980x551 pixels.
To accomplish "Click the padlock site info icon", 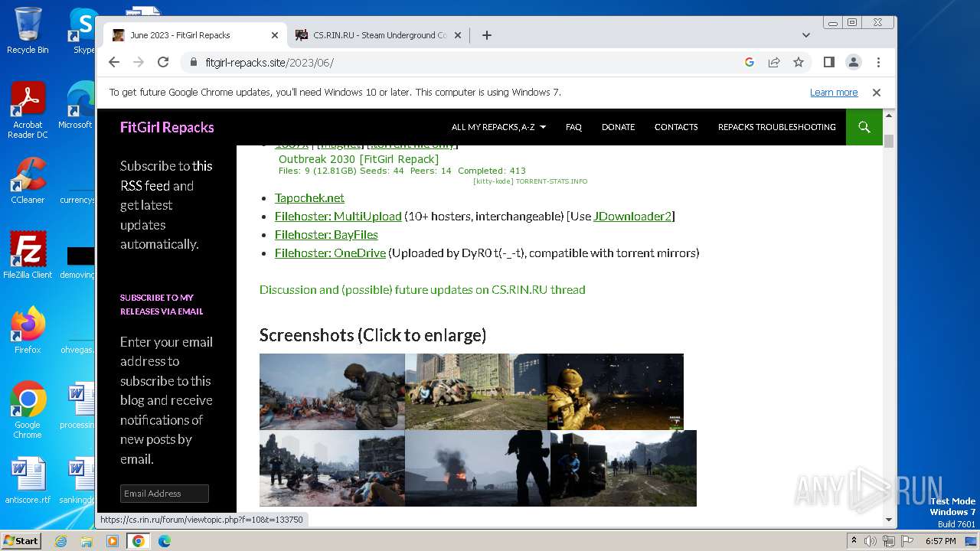I will coord(194,62).
